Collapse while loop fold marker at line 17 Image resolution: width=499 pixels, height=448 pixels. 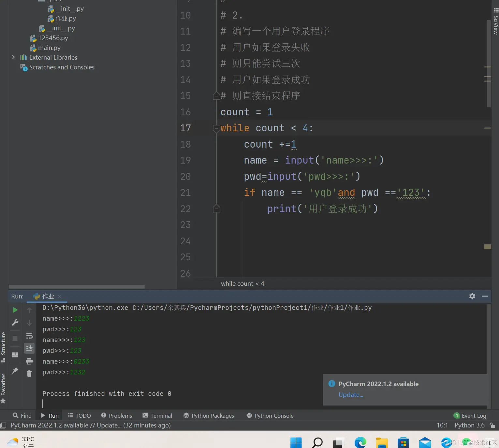tap(216, 128)
